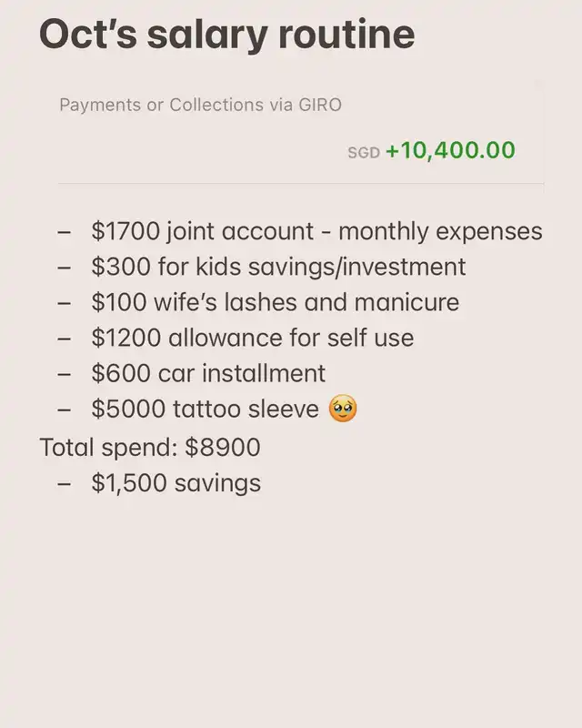Click the SGD currency label
This screenshot has height=728, width=582.
[x=363, y=153]
